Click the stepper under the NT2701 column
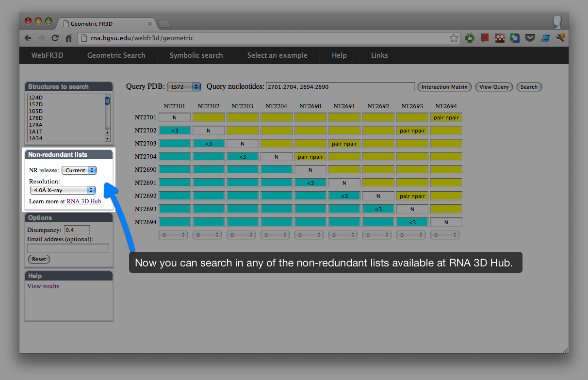Viewport: 588px width, 380px height. 174,235
